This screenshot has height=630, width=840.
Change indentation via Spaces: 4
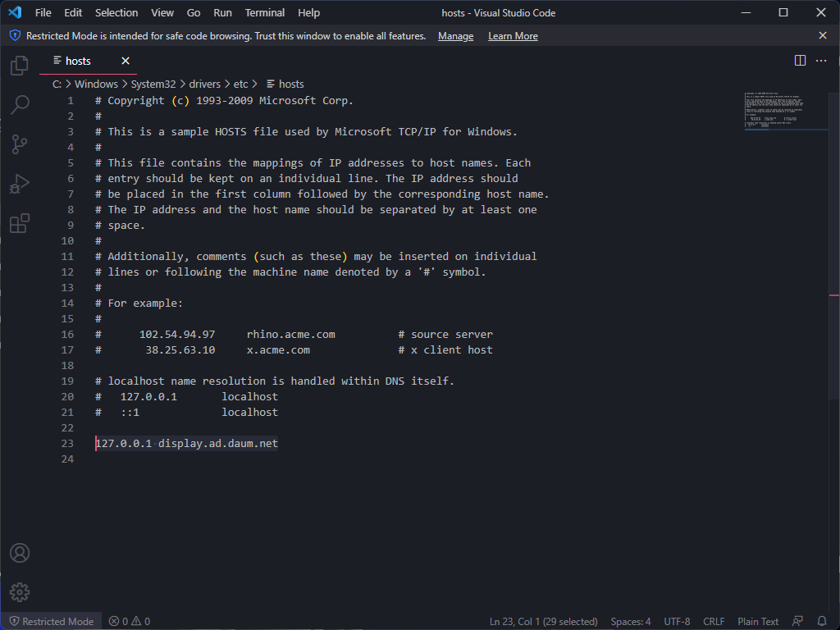pyautogui.click(x=631, y=622)
